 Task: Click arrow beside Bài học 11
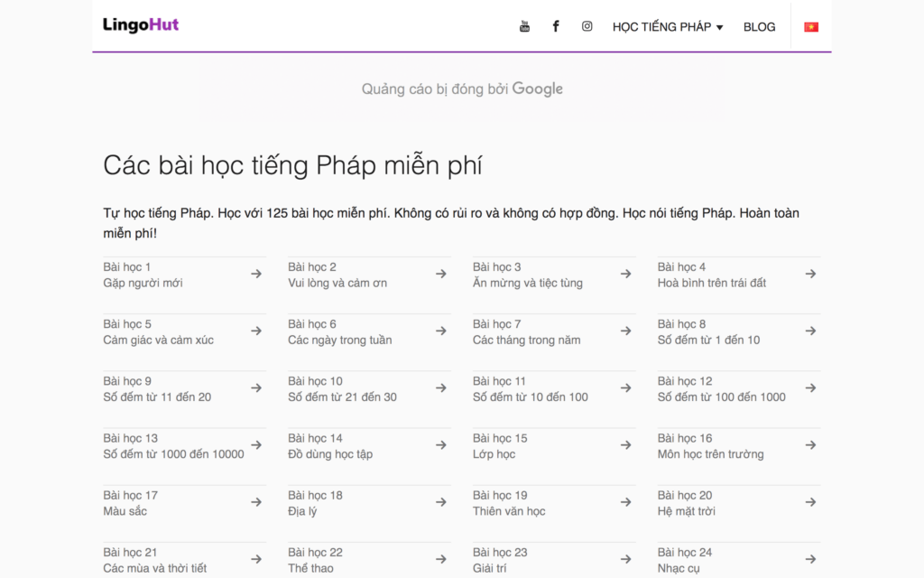click(x=626, y=388)
